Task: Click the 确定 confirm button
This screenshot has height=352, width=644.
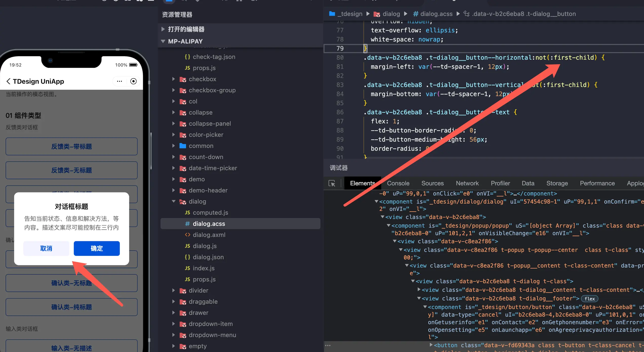Action: [97, 248]
